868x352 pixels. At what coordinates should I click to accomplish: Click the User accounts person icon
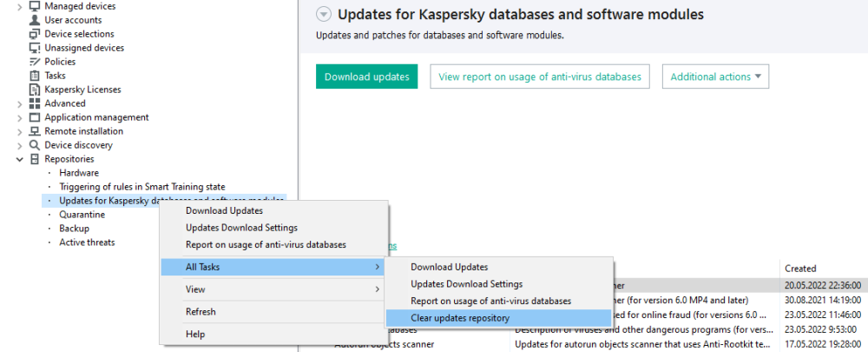point(35,20)
